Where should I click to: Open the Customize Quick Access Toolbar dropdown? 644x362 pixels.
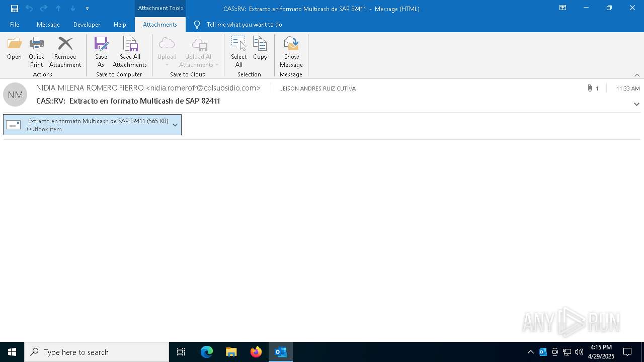[x=87, y=9]
